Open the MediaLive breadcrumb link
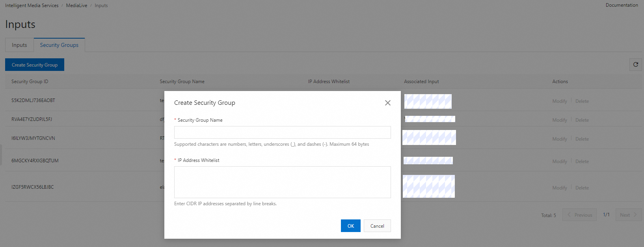This screenshot has width=644, height=247. coord(76,6)
